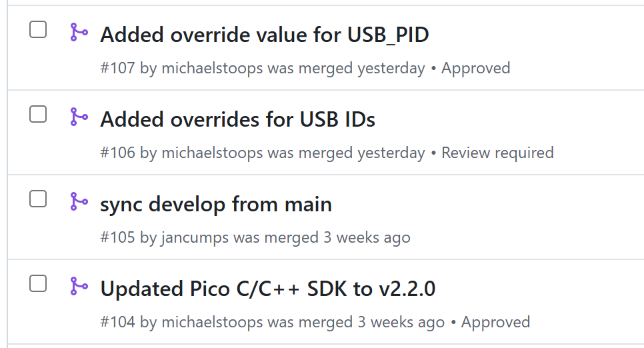Select the checkbox for pull request #107
Viewport: 644px width, 348px height.
click(38, 29)
